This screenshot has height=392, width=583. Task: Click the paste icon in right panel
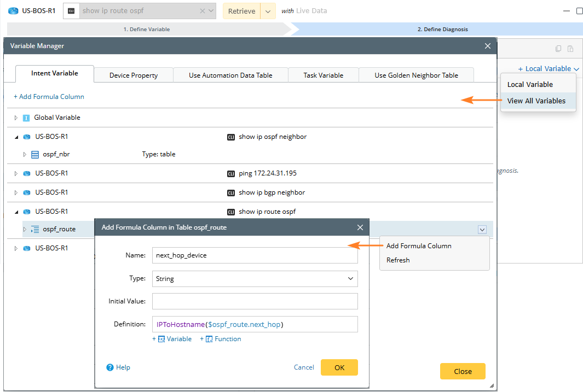[x=570, y=49]
